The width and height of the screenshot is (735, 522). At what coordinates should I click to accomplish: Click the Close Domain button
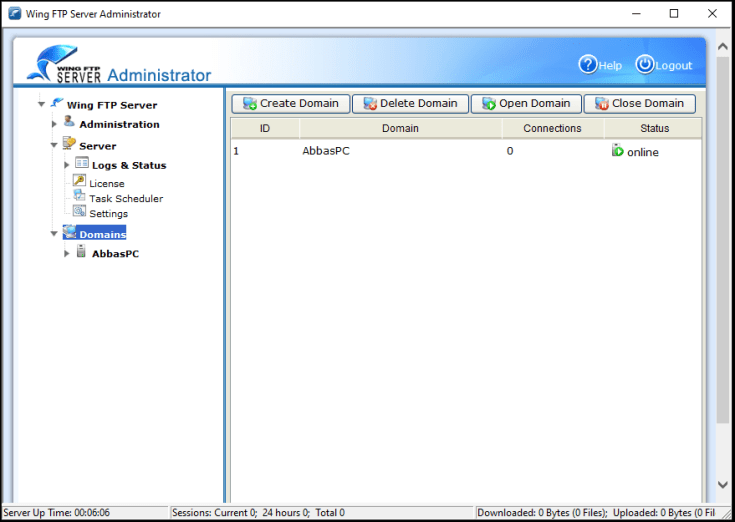(x=639, y=104)
